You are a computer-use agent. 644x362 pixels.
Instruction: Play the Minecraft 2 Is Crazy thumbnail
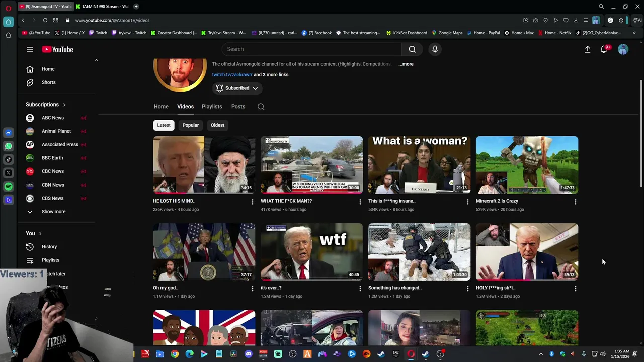coord(527,165)
